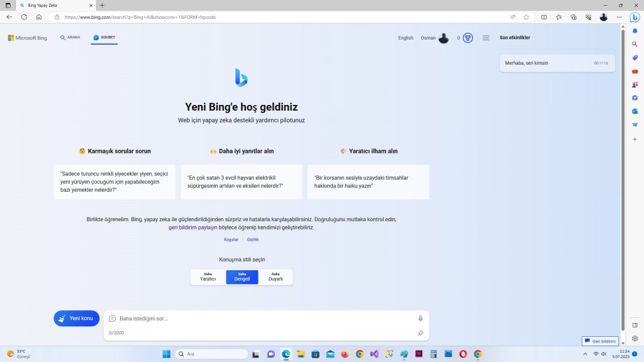Click the Bing logo above the welcome text

pyautogui.click(x=241, y=77)
